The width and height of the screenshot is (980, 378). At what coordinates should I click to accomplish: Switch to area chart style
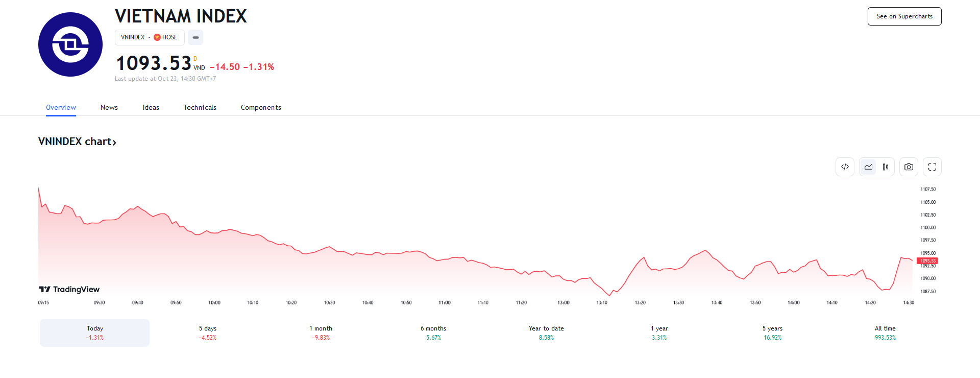(x=868, y=167)
